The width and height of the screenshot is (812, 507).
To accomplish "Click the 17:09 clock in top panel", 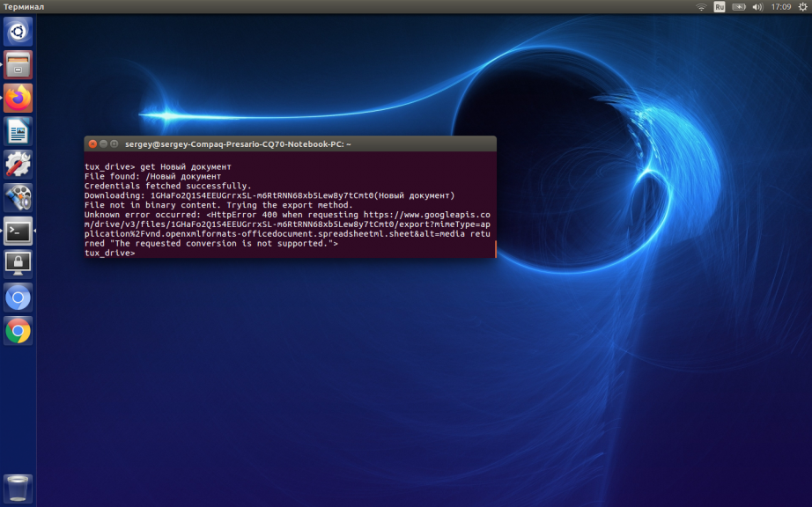I will (780, 6).
